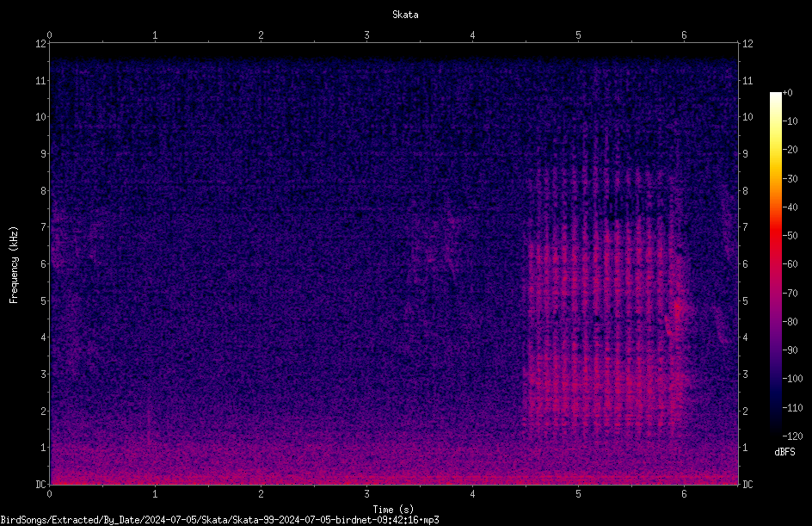Viewport: 812px width, 526px height.
Task: Click the 'DC' label on the left frequency axis
Action: 40,484
